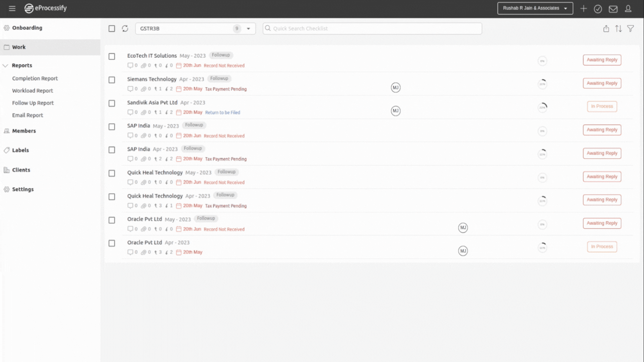This screenshot has height=362, width=644.
Task: Open Workload Report
Action: (x=32, y=91)
